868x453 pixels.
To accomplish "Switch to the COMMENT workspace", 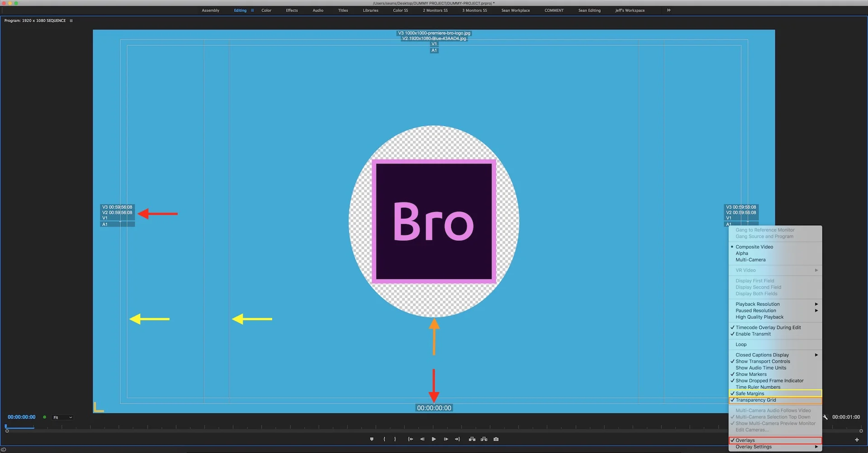I will [x=554, y=10].
